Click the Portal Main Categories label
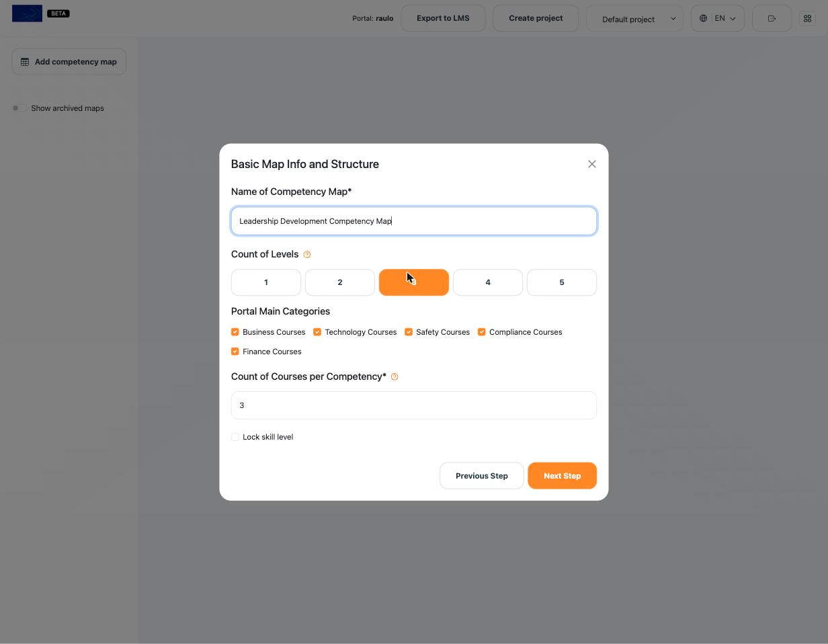This screenshot has height=644, width=828. 280,311
